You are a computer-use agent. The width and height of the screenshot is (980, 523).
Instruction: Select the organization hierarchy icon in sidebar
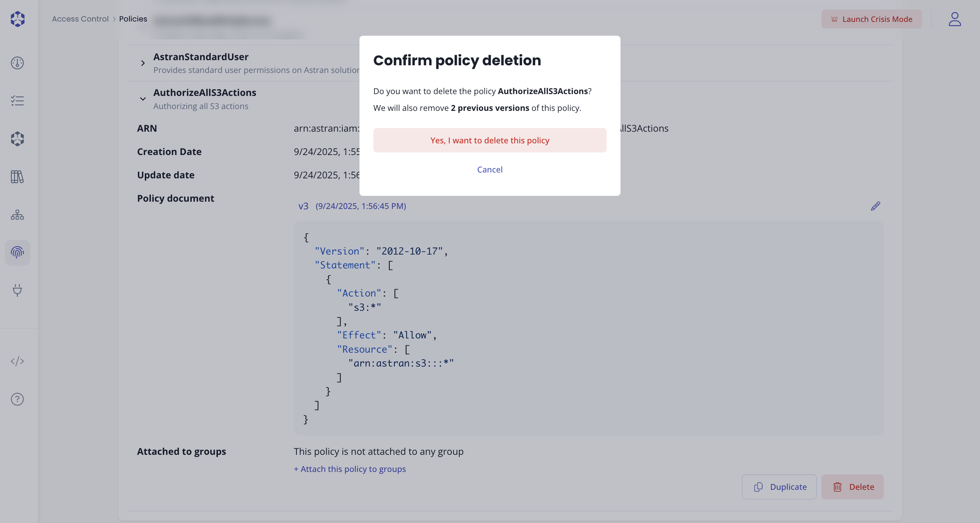coord(17,215)
